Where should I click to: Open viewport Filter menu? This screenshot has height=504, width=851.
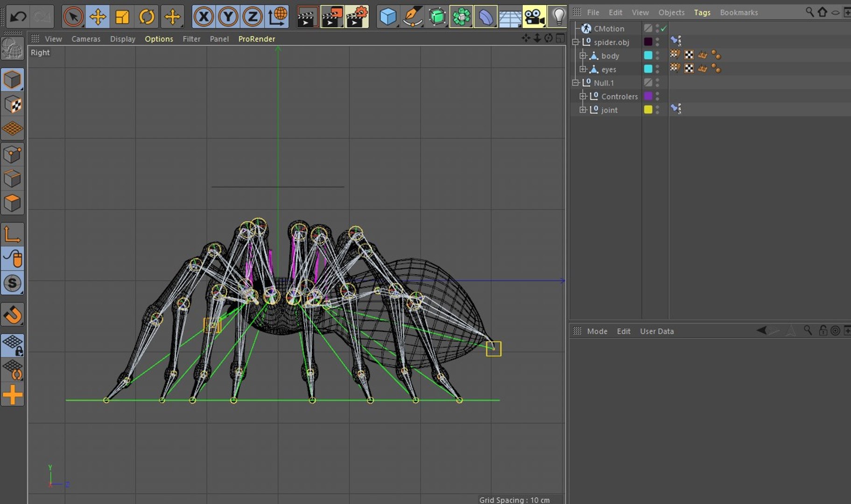191,39
